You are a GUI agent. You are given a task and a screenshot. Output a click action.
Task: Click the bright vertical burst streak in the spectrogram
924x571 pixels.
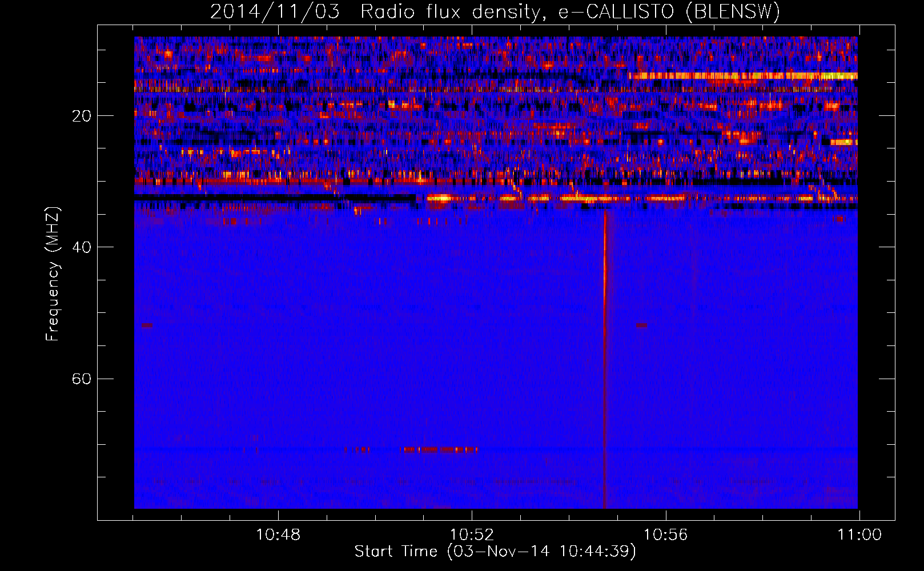tap(605, 359)
